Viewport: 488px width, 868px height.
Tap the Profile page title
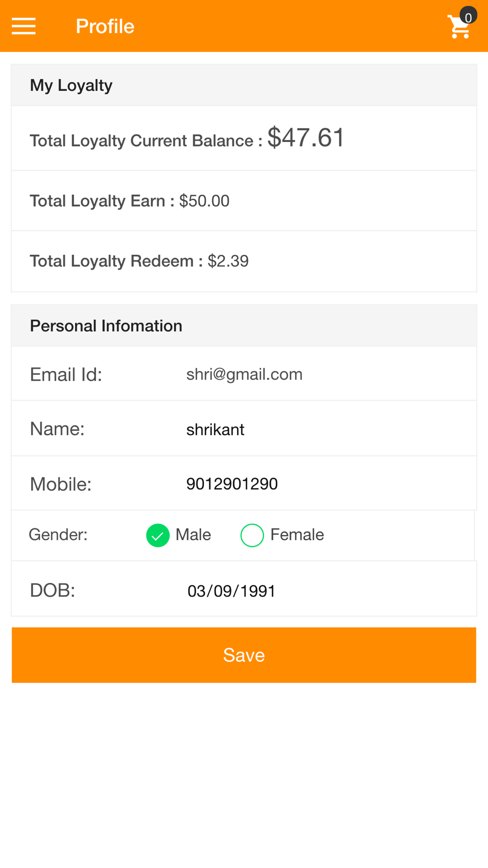[105, 26]
